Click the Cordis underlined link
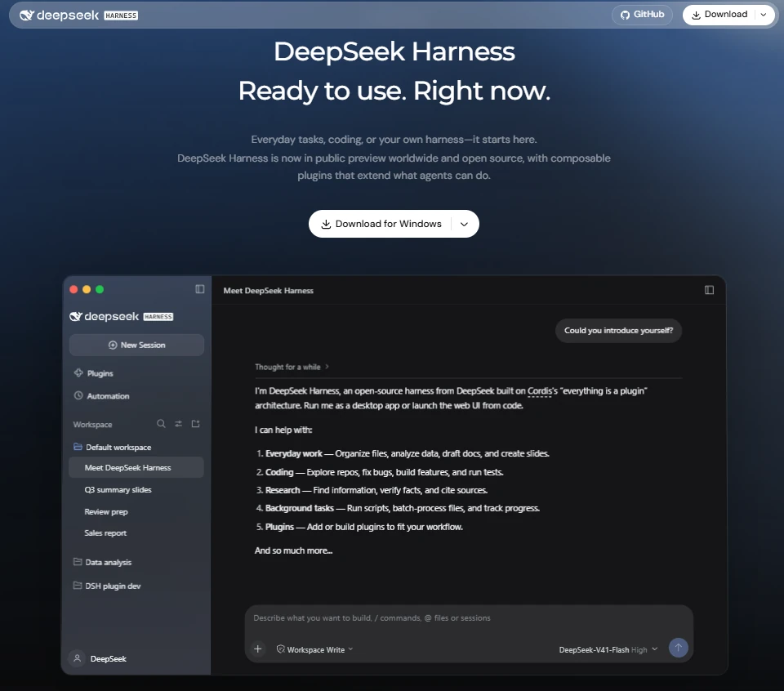 540,391
